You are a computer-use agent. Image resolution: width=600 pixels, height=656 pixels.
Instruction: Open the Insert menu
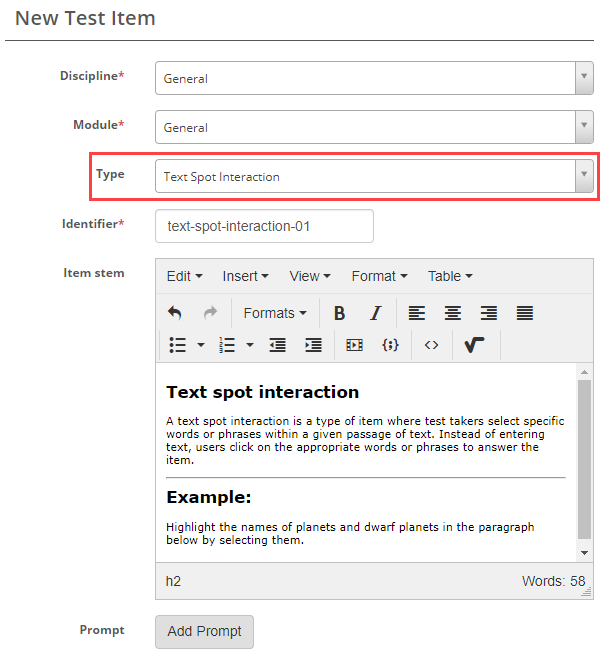click(245, 276)
